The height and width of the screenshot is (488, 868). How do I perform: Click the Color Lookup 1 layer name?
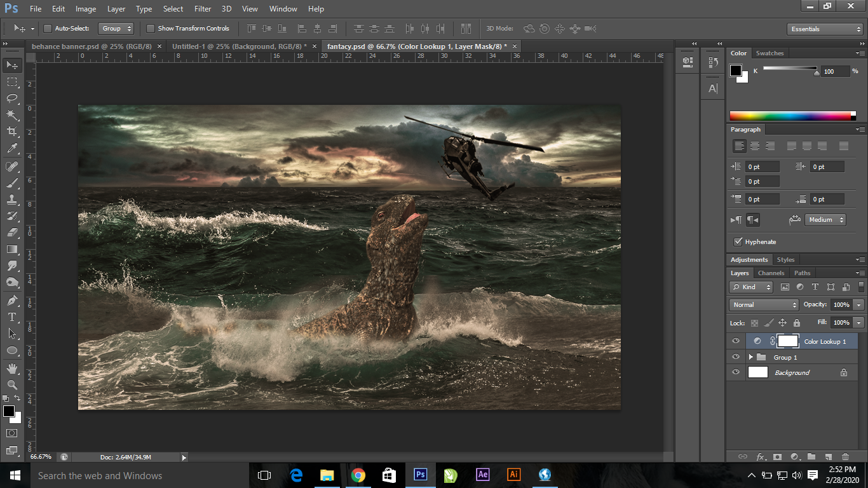pyautogui.click(x=825, y=342)
